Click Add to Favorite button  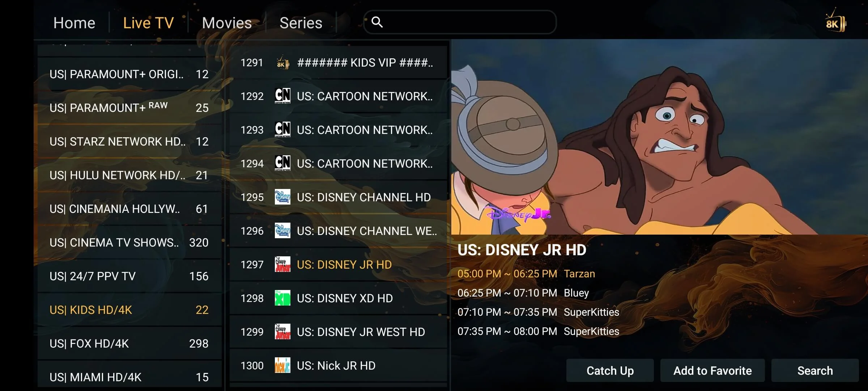pos(712,371)
